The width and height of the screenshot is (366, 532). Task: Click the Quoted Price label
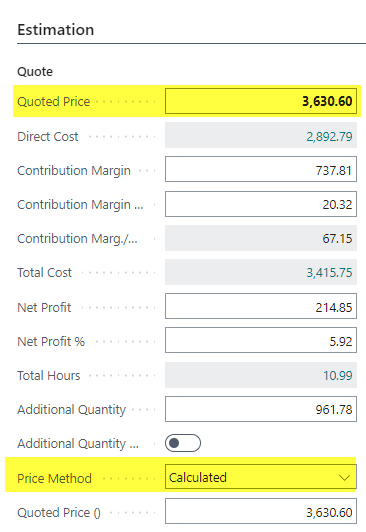point(54,101)
